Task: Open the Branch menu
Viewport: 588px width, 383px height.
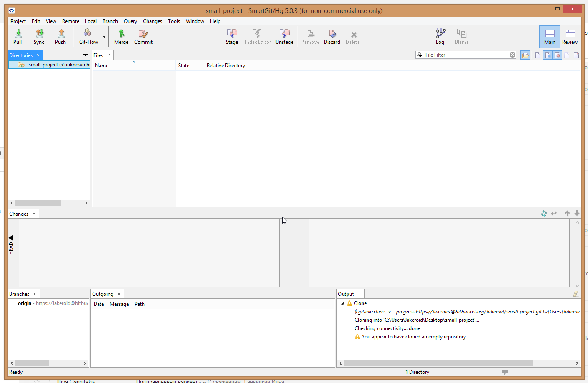Action: pos(110,21)
